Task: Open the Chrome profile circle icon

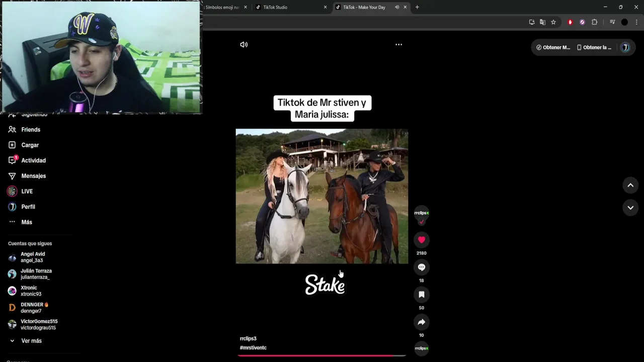Action: [x=624, y=22]
